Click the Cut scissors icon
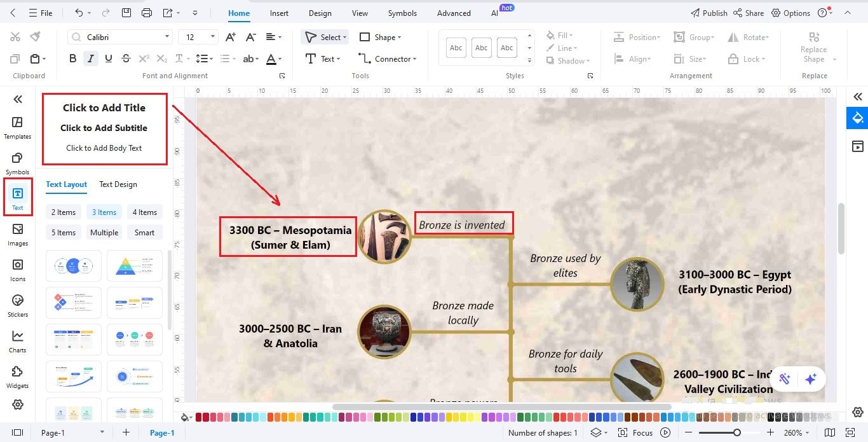The height and width of the screenshot is (442, 868). [x=15, y=37]
